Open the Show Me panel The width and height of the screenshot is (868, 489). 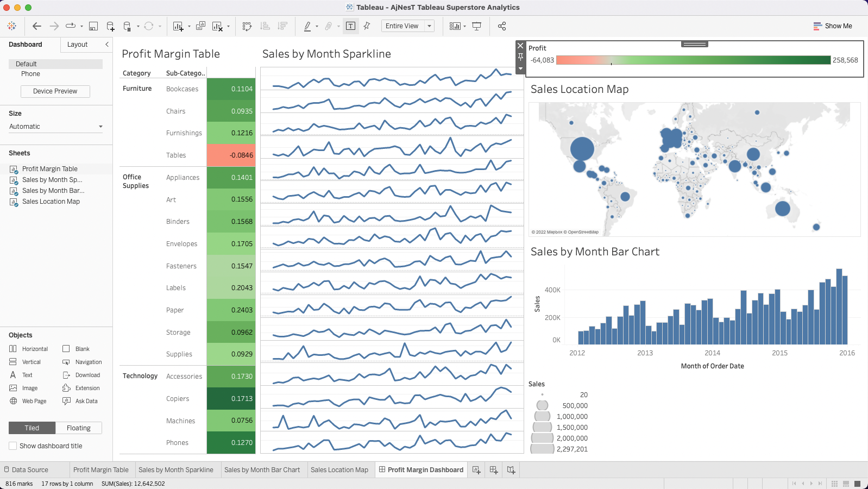[x=833, y=26]
